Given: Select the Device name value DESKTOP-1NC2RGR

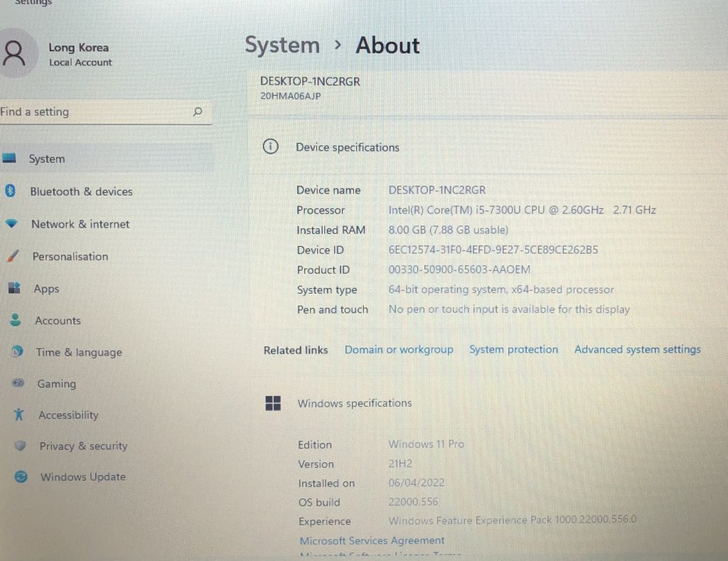Looking at the screenshot, I should [437, 190].
